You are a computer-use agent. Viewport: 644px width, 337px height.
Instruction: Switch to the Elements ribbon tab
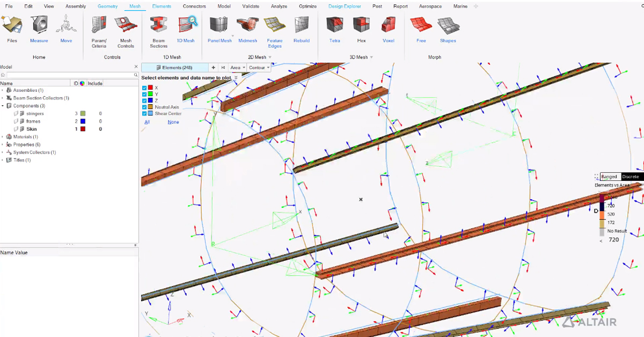162,6
